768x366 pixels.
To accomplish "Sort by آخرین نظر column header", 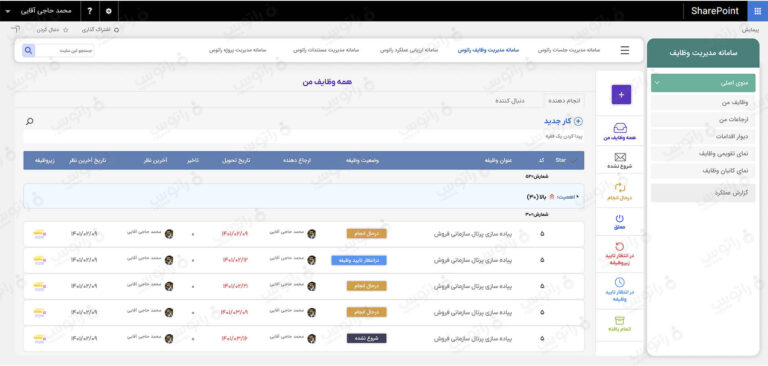I will pos(154,160).
